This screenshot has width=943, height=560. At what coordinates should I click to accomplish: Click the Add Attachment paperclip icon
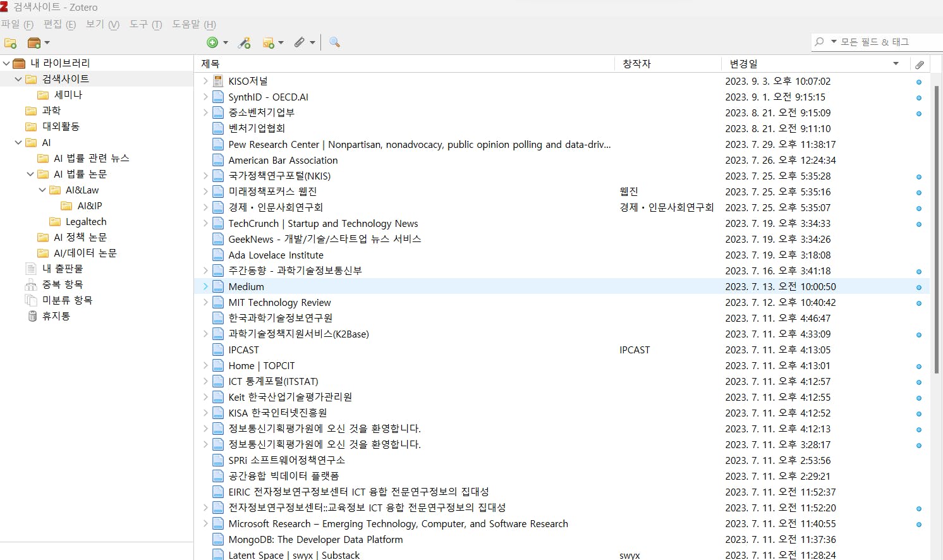click(x=300, y=42)
